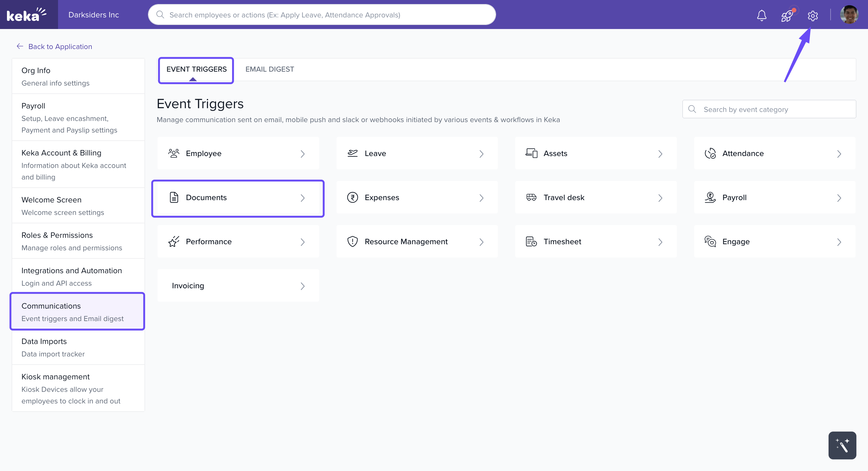Expand the Invoicing category chevron

302,286
